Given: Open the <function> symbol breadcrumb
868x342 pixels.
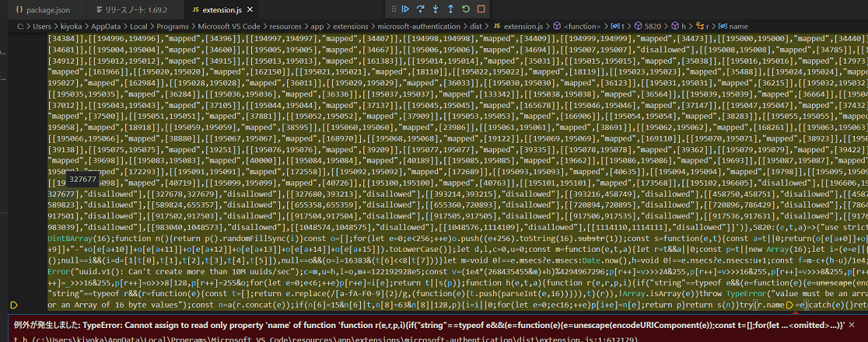Looking at the screenshot, I should click(x=578, y=26).
